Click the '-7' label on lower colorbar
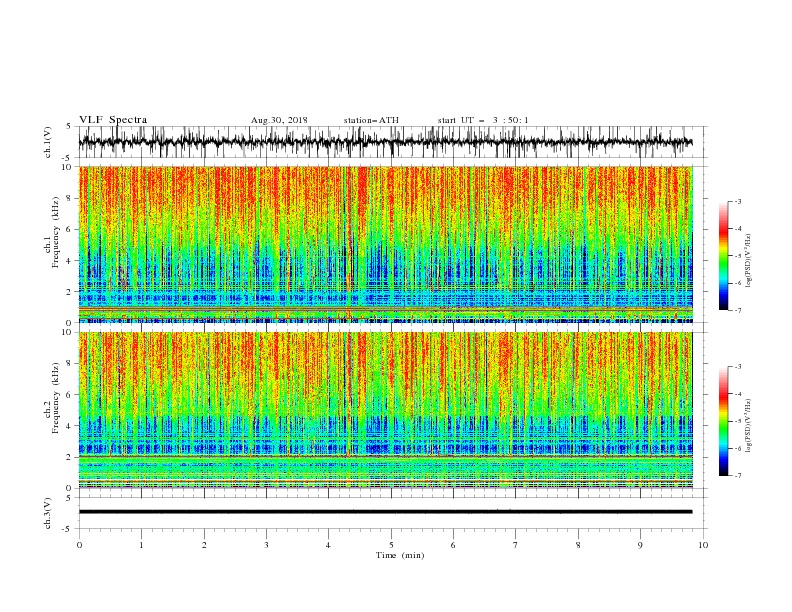The width and height of the screenshot is (792, 612). click(737, 475)
